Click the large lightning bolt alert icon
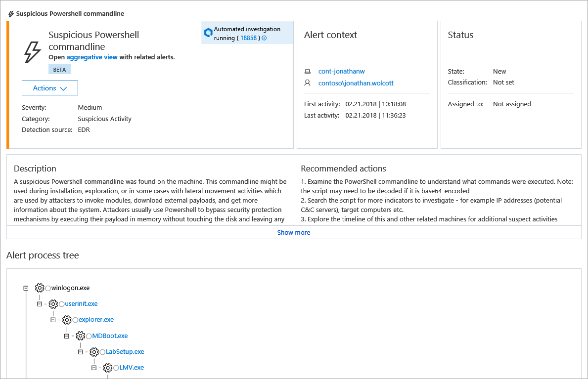588x379 pixels. coord(32,52)
